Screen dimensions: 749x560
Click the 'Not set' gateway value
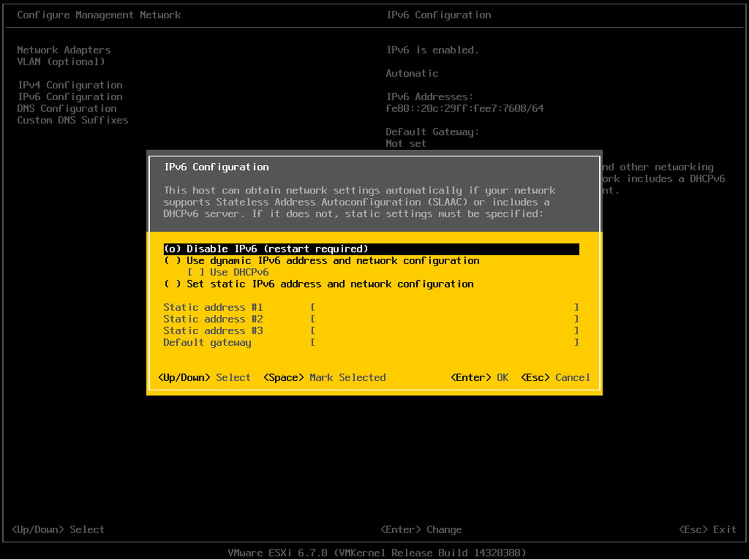pyautogui.click(x=406, y=144)
